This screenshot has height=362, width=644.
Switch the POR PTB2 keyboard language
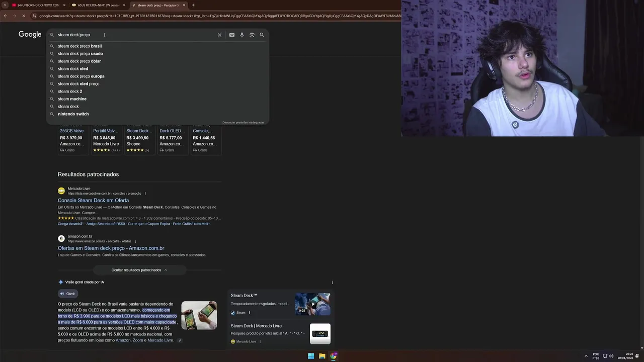(x=596, y=356)
